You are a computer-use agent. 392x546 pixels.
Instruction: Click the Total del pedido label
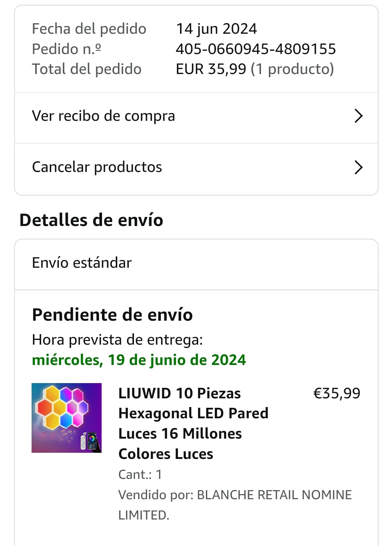click(86, 69)
